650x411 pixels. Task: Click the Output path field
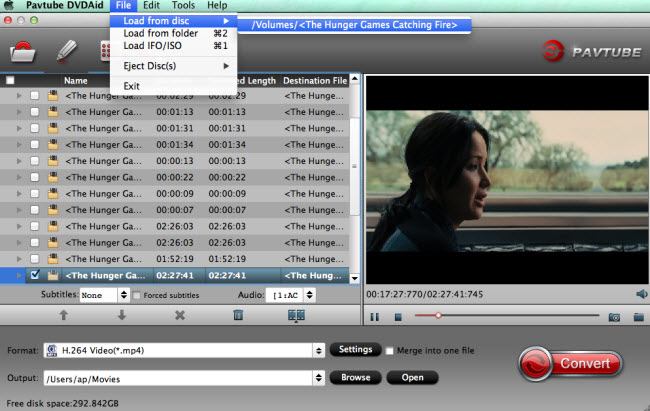[x=178, y=378]
